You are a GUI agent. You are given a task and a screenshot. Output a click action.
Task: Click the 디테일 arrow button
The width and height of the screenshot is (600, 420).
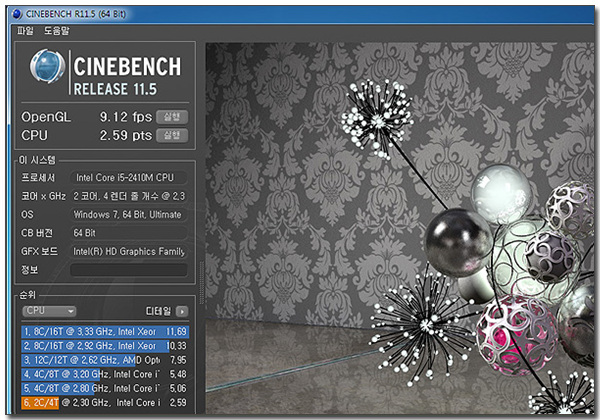[182, 311]
